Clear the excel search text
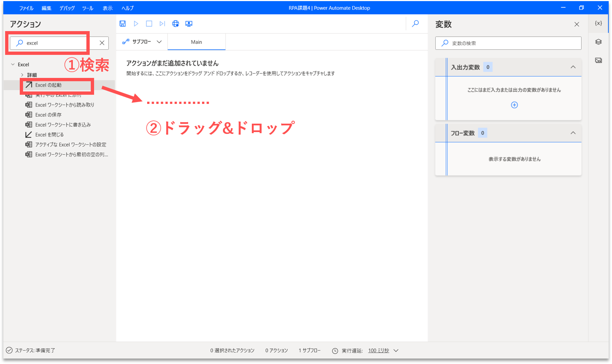Viewport: 612px width, 364px height. tap(102, 43)
